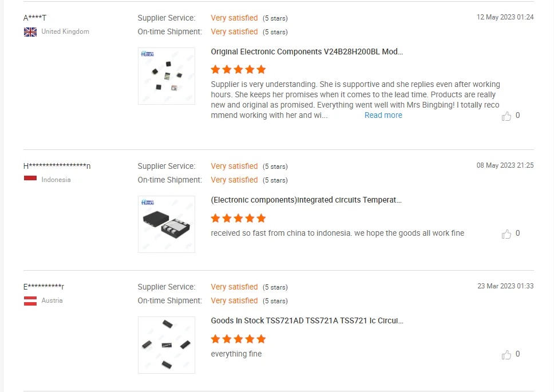Click the 12 May 2023 review date

tap(505, 17)
